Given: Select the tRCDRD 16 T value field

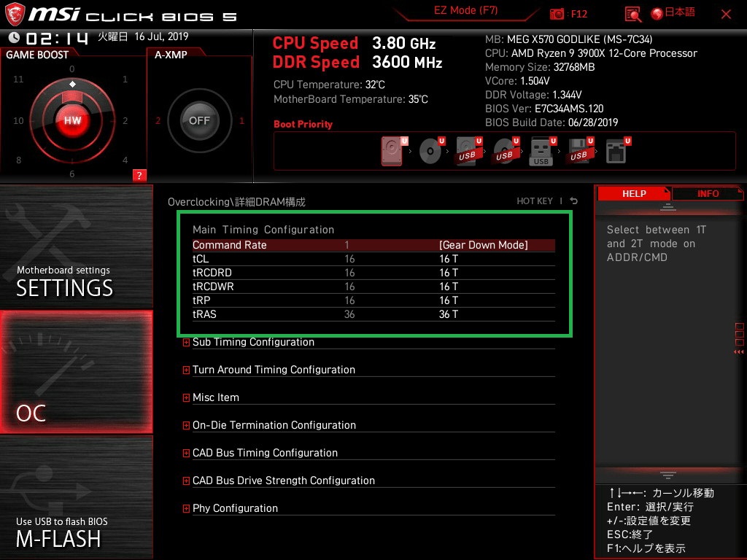Looking at the screenshot, I should pos(449,273).
